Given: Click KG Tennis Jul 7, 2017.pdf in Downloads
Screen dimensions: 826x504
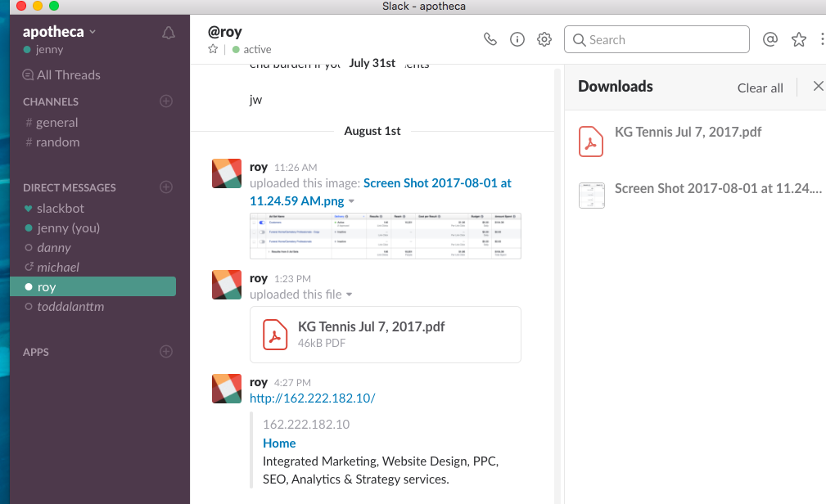Looking at the screenshot, I should coord(688,133).
